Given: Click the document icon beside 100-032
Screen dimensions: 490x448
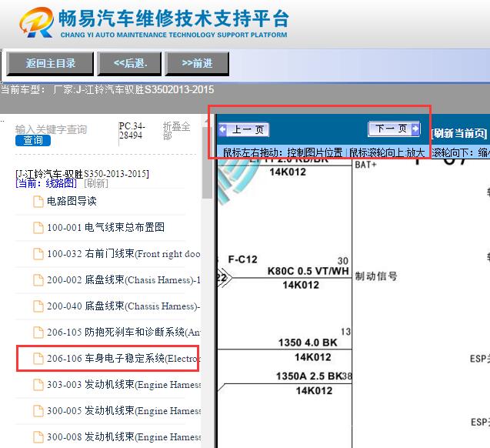Looking at the screenshot, I should tap(38, 254).
